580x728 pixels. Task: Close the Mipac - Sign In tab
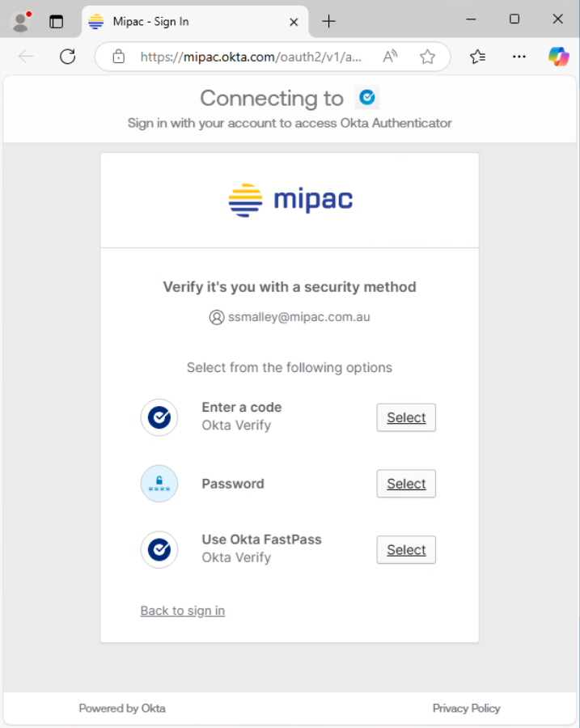tap(294, 22)
